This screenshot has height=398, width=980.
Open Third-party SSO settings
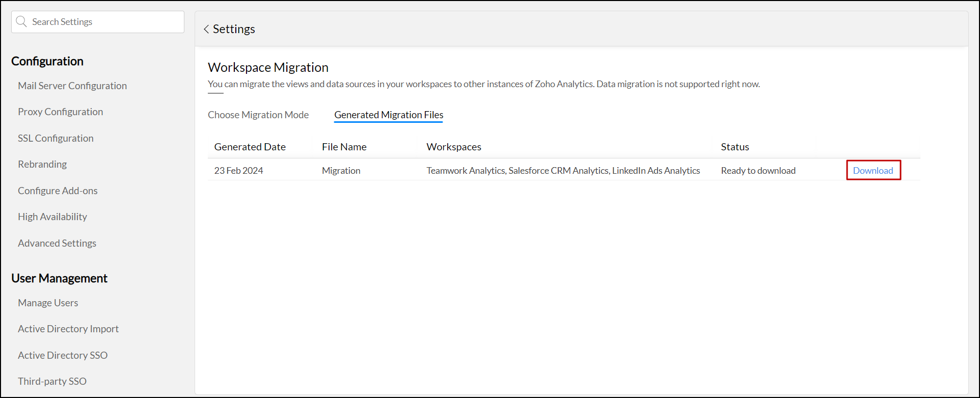pos(52,381)
